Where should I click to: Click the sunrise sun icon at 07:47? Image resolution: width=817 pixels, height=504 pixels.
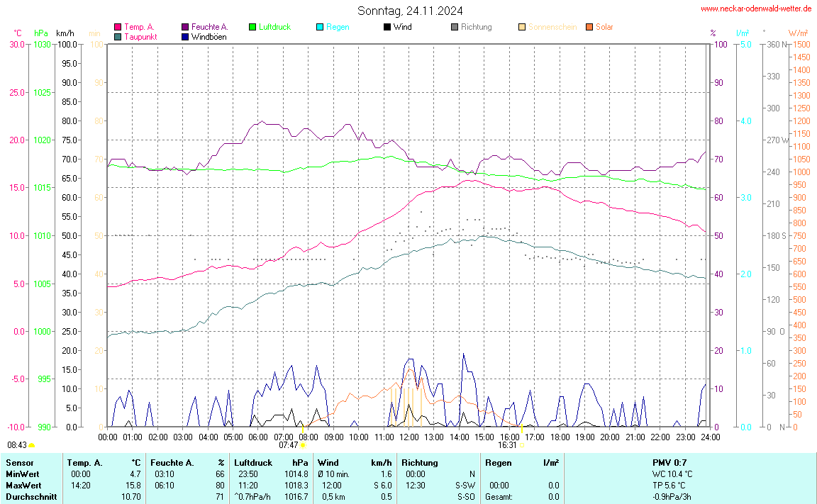pos(303,445)
